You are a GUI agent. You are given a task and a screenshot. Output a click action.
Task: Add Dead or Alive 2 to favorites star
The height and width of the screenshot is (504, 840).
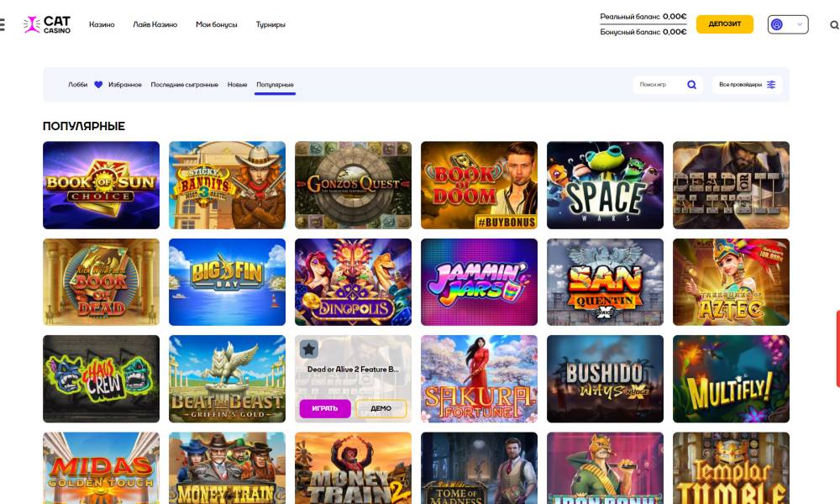coord(308,349)
